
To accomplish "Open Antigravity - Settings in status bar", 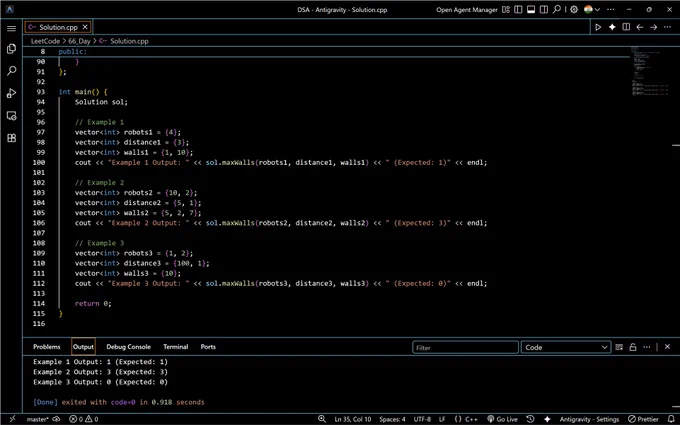I will tap(589, 419).
